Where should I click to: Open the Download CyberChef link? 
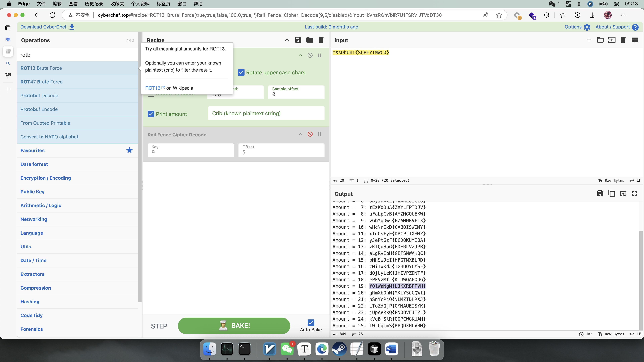47,27
